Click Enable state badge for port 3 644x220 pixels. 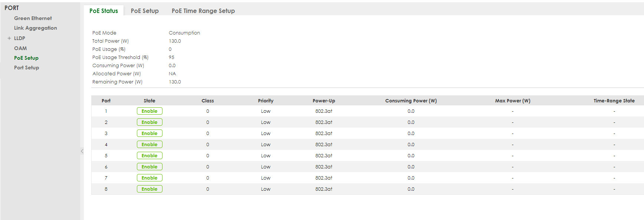click(x=149, y=133)
